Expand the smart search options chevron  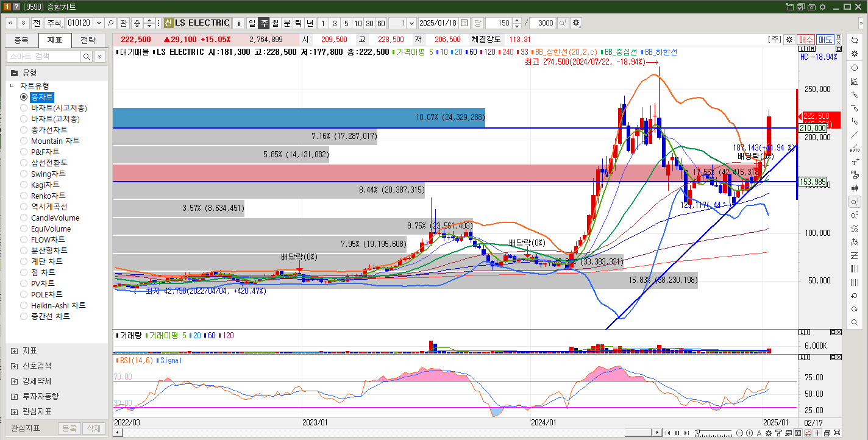tap(100, 56)
